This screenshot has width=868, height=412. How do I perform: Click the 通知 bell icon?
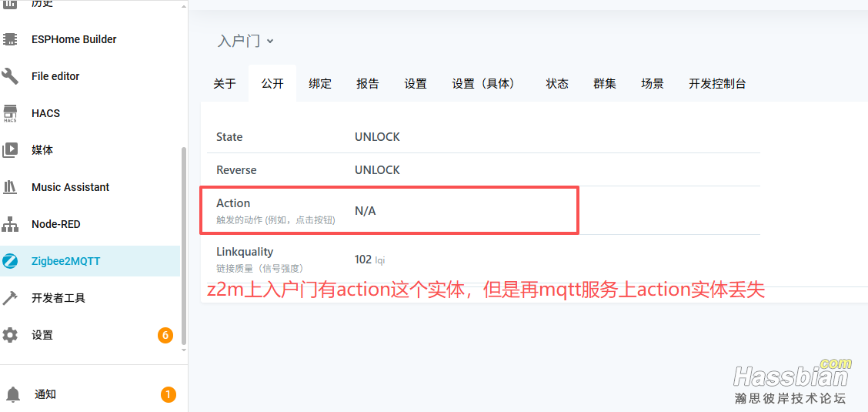13,395
